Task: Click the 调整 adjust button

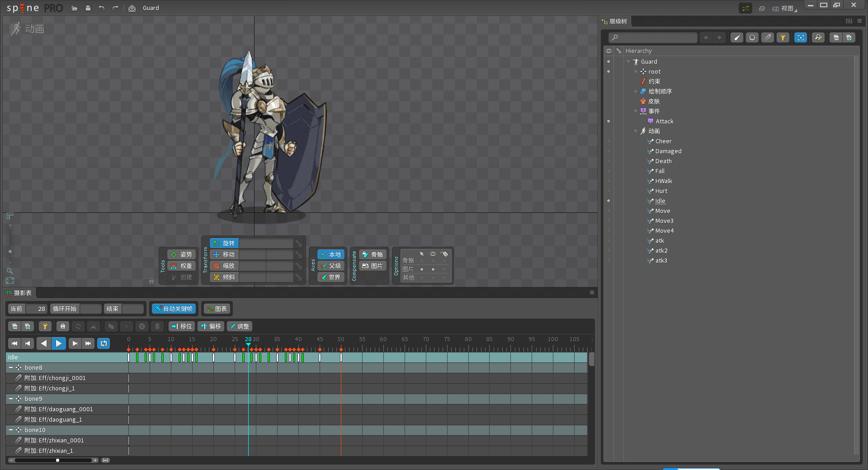Action: pyautogui.click(x=240, y=326)
